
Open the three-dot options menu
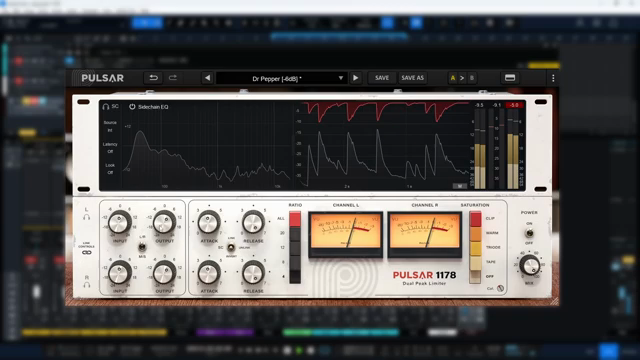coord(553,78)
